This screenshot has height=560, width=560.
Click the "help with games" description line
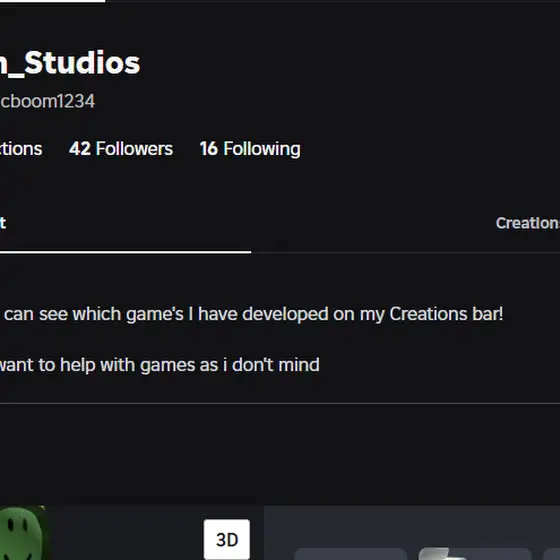click(x=160, y=365)
